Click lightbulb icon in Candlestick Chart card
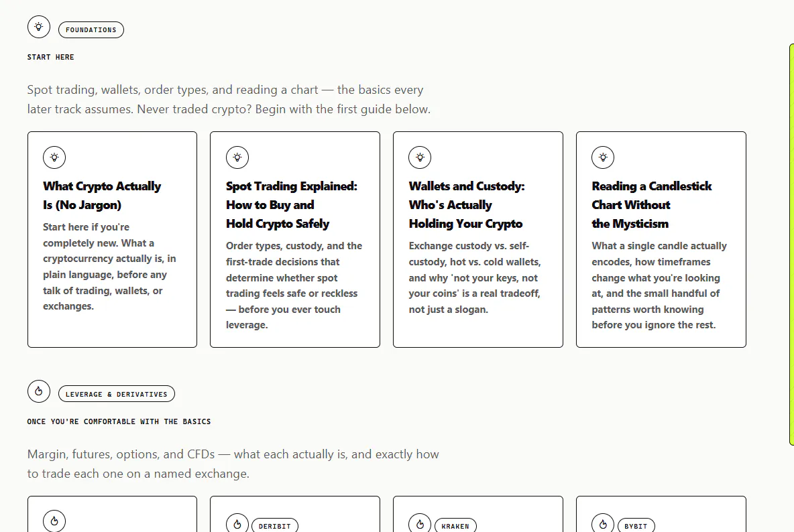The height and width of the screenshot is (532, 794). pyautogui.click(x=603, y=157)
